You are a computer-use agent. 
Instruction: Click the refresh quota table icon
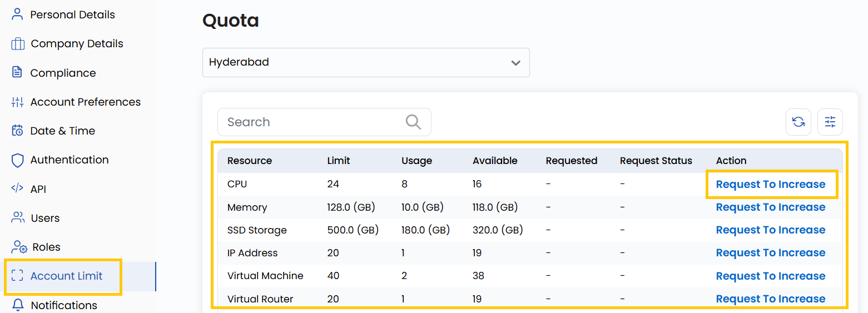798,122
